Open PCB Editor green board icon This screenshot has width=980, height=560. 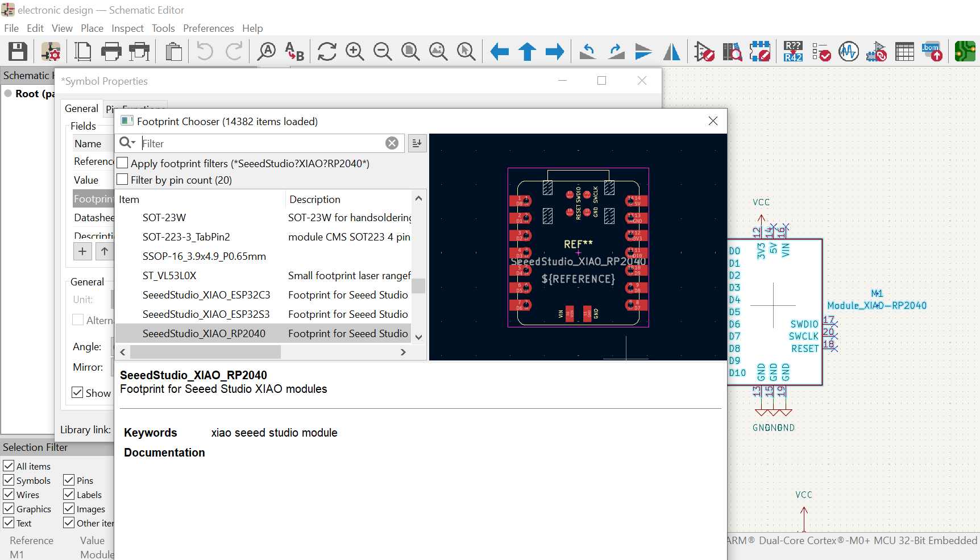point(965,52)
